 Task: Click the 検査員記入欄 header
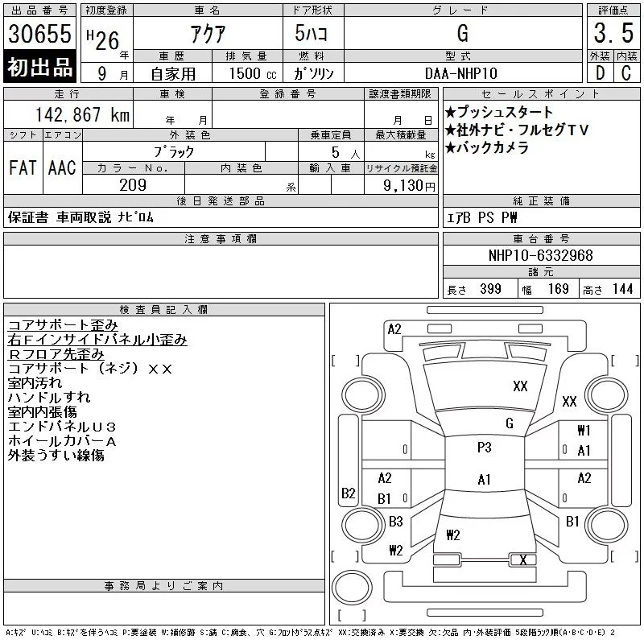click(x=164, y=310)
